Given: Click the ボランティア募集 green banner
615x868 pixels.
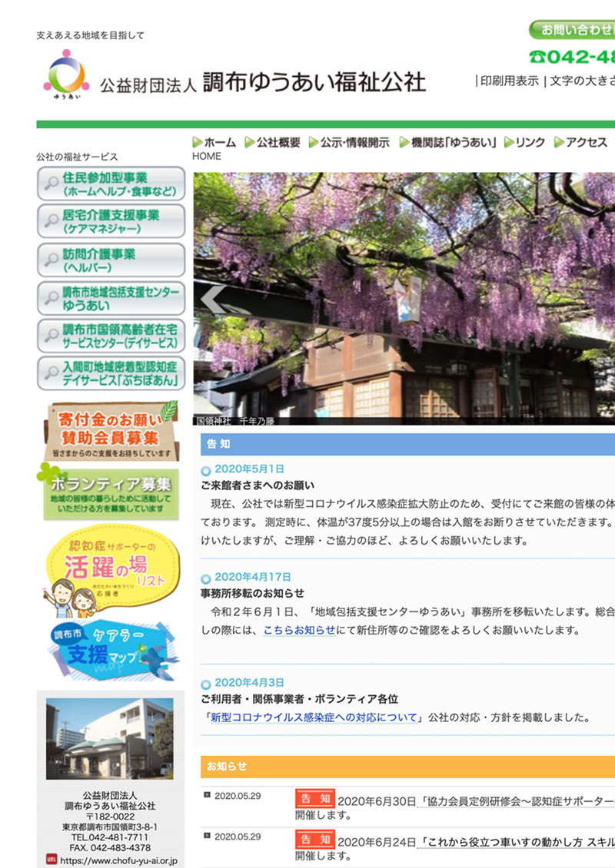Looking at the screenshot, I should coord(108,492).
